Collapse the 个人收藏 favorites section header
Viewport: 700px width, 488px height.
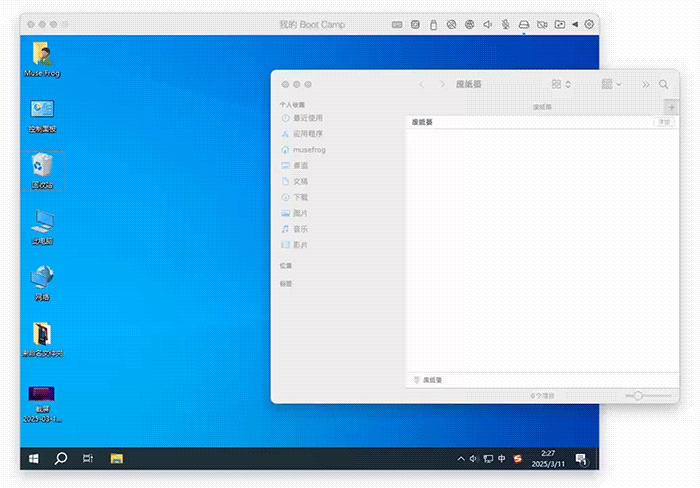pos(292,104)
